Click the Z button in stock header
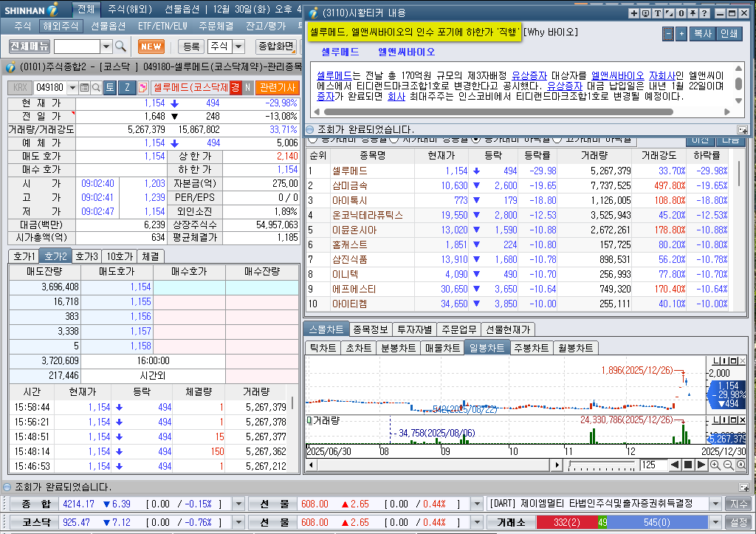The width and height of the screenshot is (756, 534). click(127, 87)
